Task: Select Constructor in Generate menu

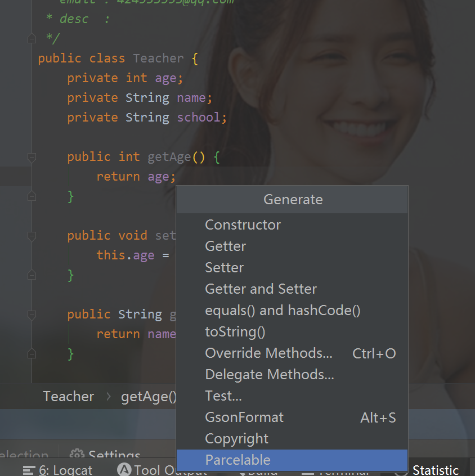Action: (x=292, y=225)
